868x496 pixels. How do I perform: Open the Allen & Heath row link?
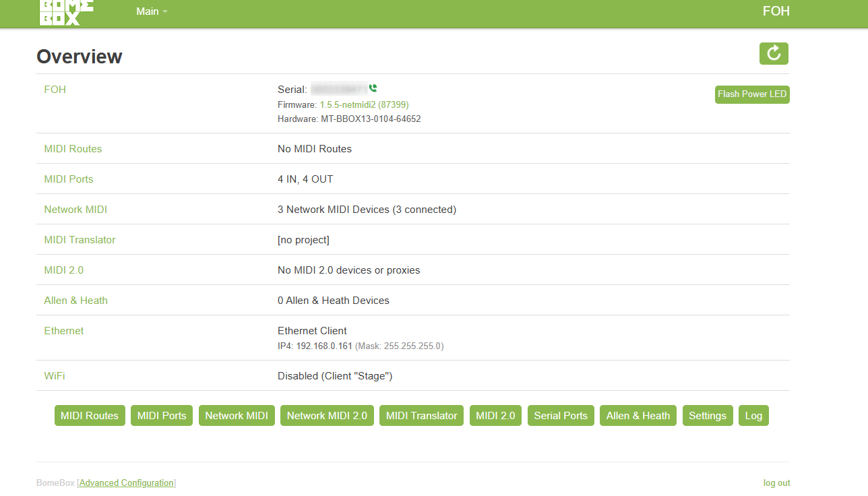75,300
